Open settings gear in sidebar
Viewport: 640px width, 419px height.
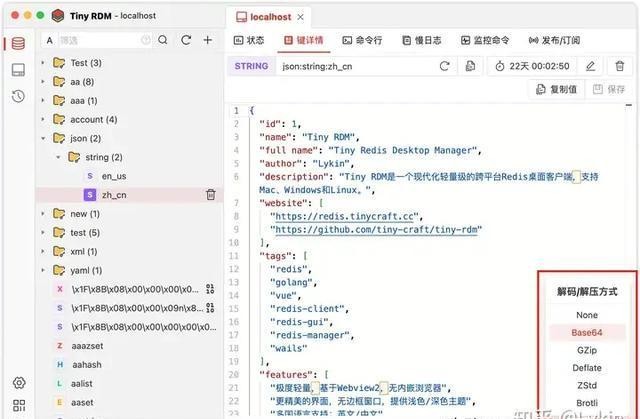click(x=19, y=383)
